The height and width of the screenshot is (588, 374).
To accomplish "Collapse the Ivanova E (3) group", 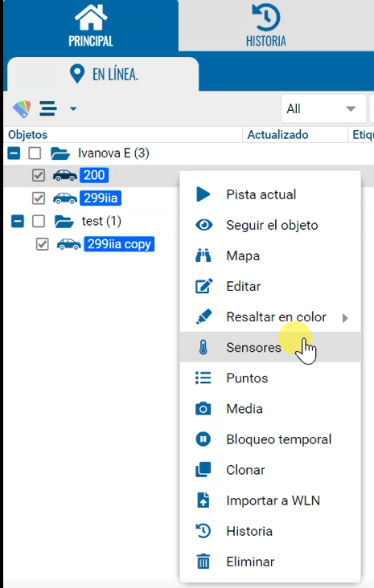I will tap(14, 153).
